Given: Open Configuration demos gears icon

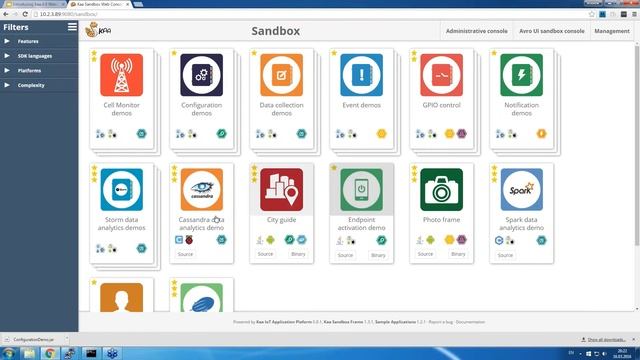Looking at the screenshot, I should [x=202, y=75].
